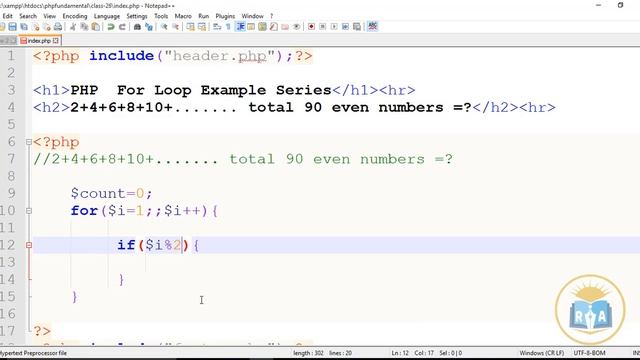Viewport: 640px width, 360px height.
Task: Click line number 9 in margin
Action: 11,193
